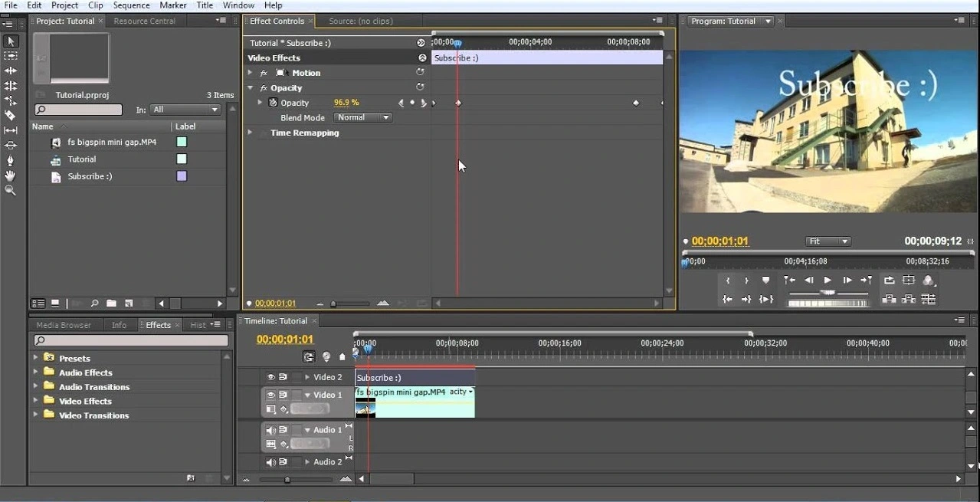Switch to Resource Central tab

coord(144,21)
